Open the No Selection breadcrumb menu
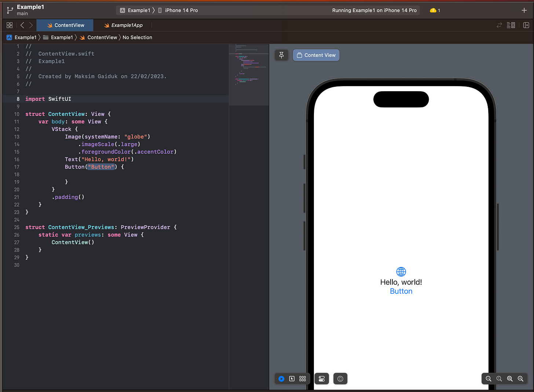 (137, 37)
